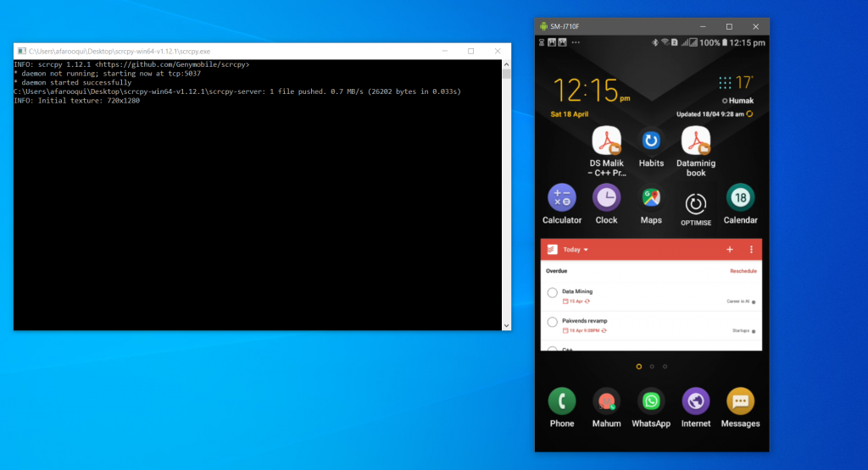The width and height of the screenshot is (868, 470).
Task: Tap the Wi-Fi status bar icon
Action: (x=665, y=42)
